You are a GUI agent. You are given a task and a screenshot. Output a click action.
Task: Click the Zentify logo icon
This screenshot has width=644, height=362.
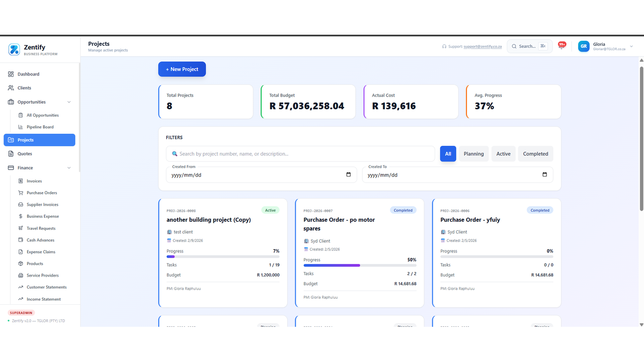tap(14, 49)
